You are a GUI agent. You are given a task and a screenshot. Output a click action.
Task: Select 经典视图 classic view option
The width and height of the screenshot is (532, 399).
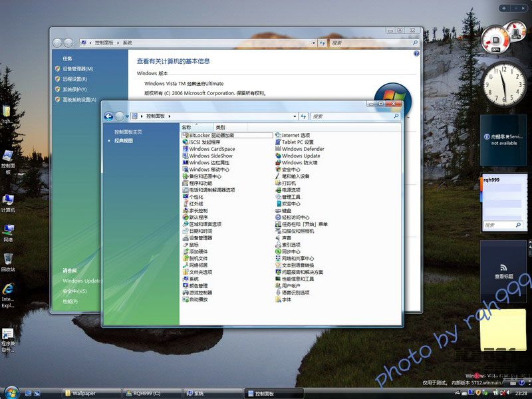tap(124, 141)
